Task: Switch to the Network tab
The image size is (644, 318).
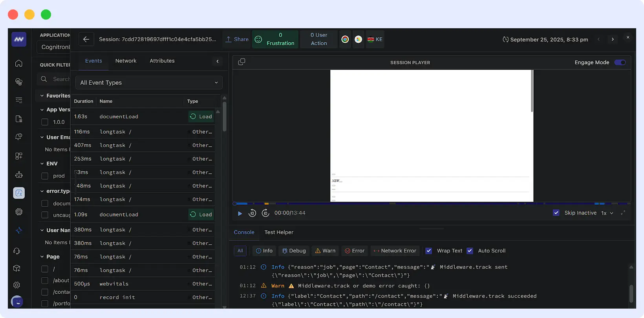Action: (x=126, y=61)
